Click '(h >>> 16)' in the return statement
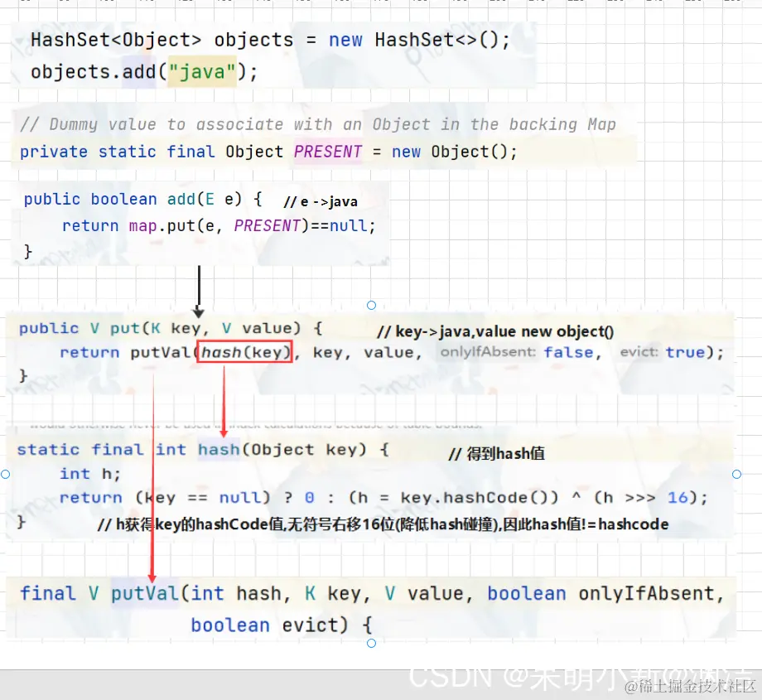This screenshot has height=700, width=762. (x=646, y=498)
